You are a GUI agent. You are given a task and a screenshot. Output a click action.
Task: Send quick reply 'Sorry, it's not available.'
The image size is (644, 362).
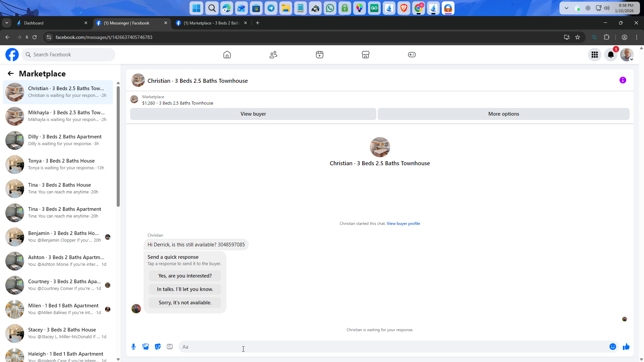pos(185,303)
